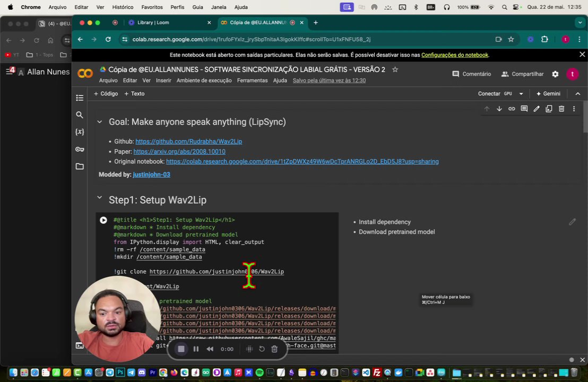Open the arxiv paper link

click(179, 151)
